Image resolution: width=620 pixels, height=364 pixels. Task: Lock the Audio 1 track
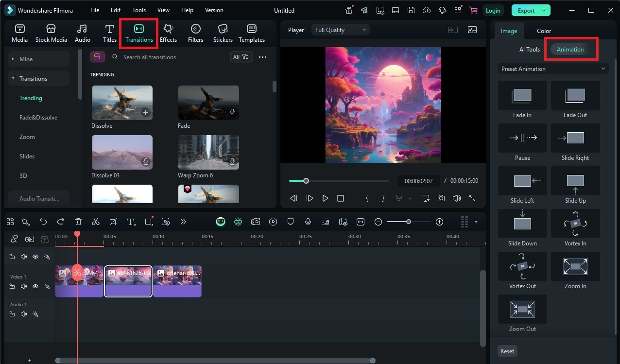click(x=12, y=314)
